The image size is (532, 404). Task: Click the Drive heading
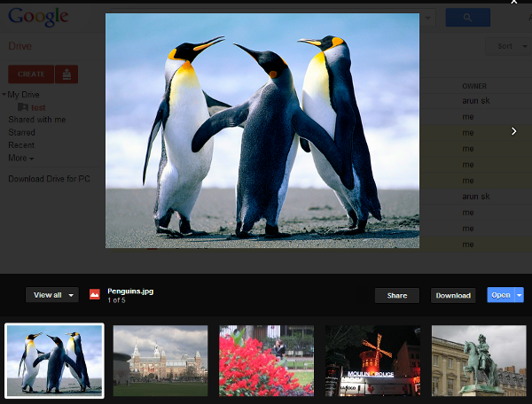[20, 46]
